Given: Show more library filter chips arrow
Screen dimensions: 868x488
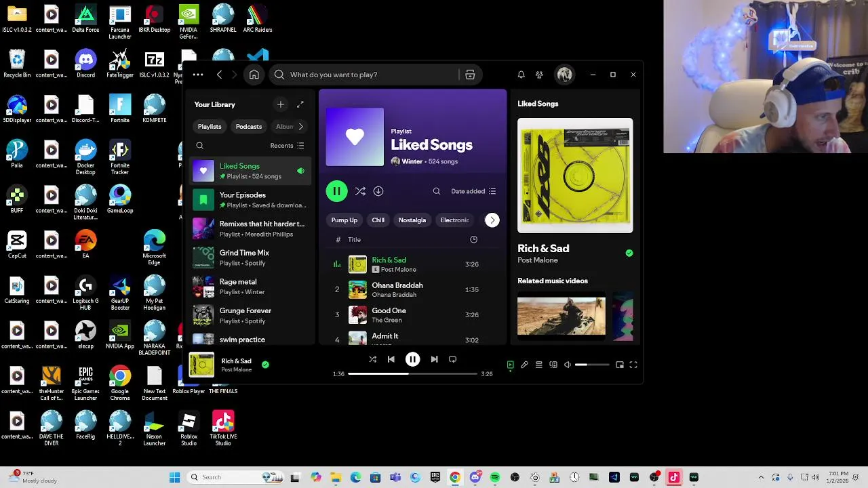Looking at the screenshot, I should click(x=300, y=127).
